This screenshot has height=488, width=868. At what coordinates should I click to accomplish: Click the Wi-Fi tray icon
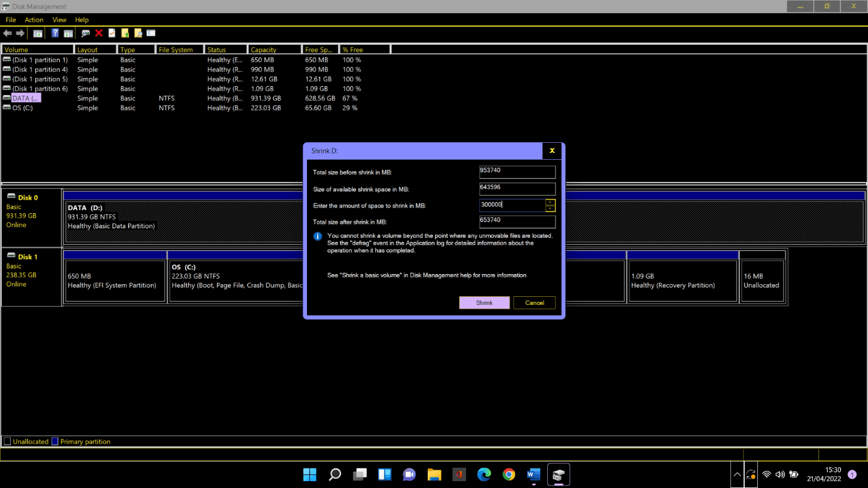coord(766,474)
